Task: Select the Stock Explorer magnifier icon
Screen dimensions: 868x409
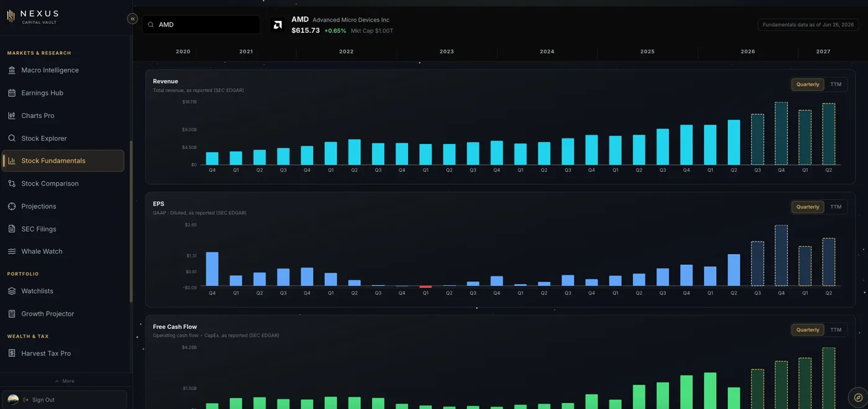Action: [12, 138]
